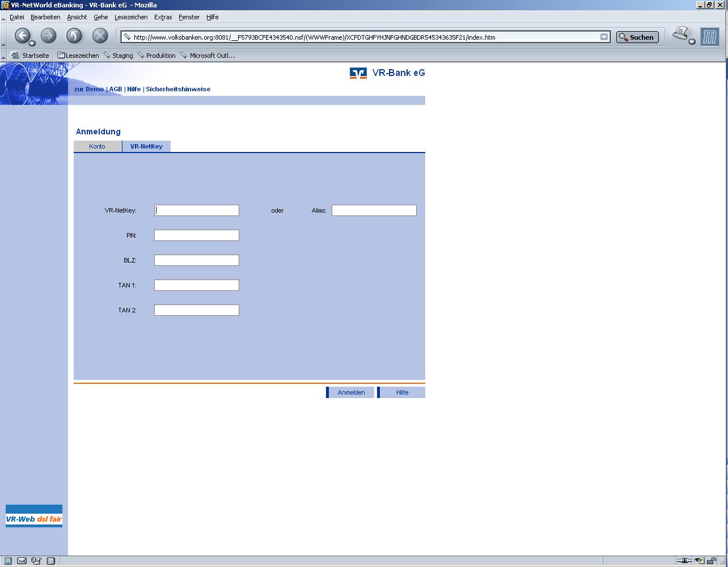The image size is (728, 567).
Task: Reload the page with the Reload button
Action: [74, 36]
